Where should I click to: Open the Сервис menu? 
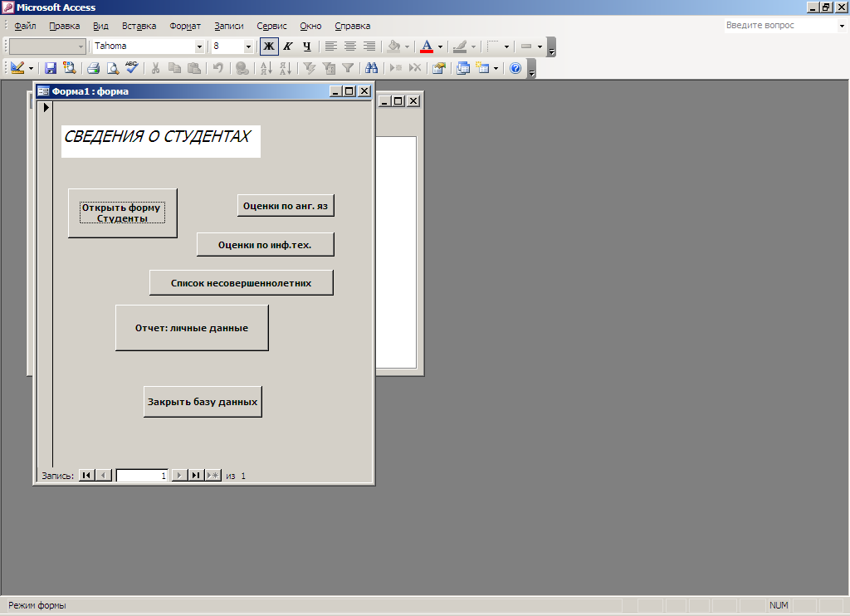coord(271,26)
